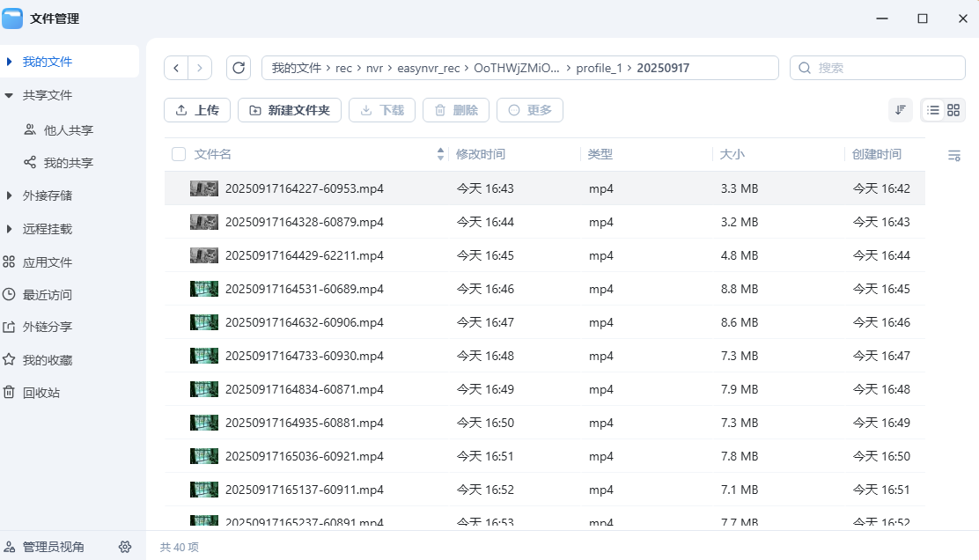Viewport: 979px width, 560px height.
Task: Go back with the left arrow button
Action: [177, 68]
